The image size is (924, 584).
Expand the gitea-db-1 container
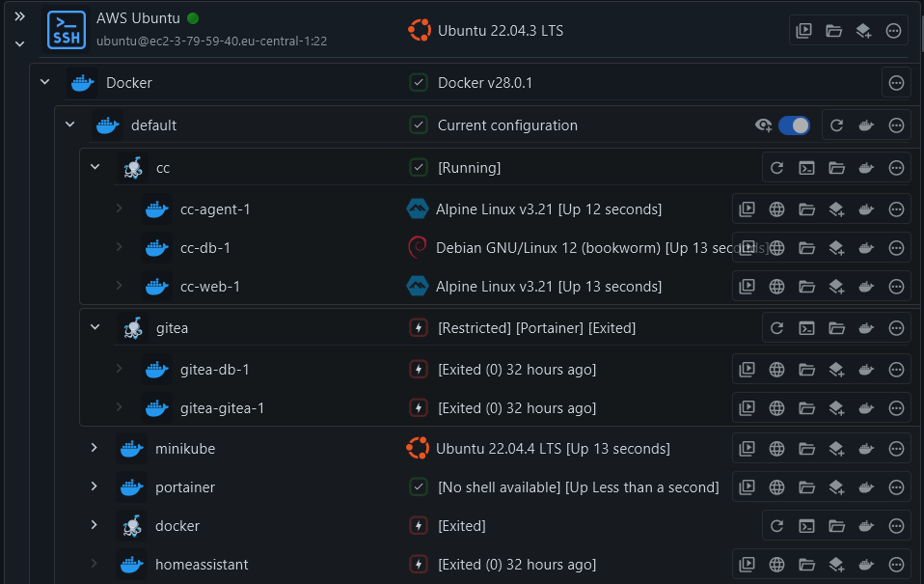point(119,369)
